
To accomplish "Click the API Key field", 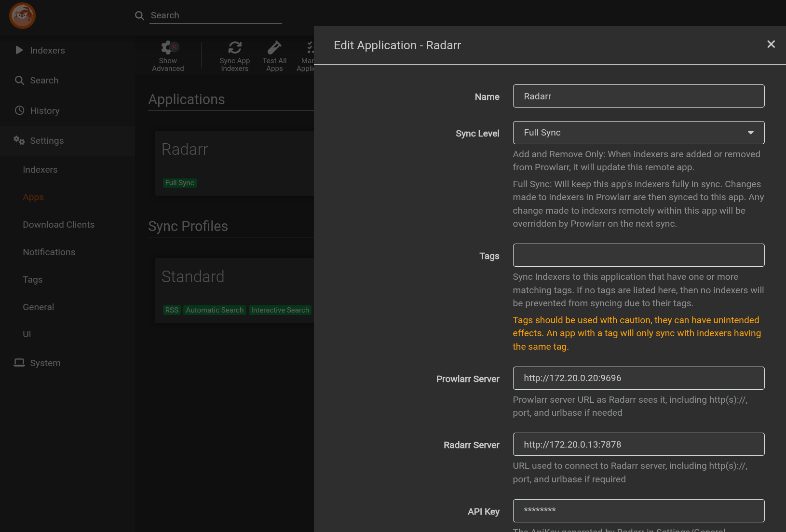I will [638, 511].
